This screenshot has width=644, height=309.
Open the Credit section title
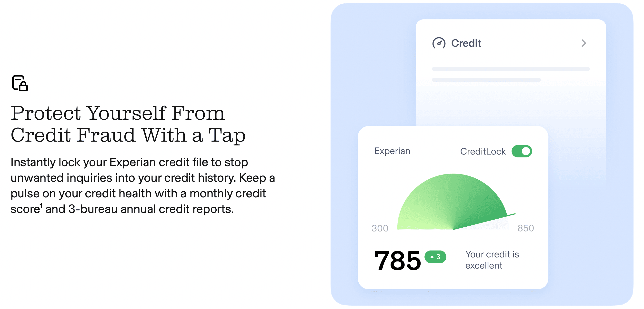[x=466, y=43]
